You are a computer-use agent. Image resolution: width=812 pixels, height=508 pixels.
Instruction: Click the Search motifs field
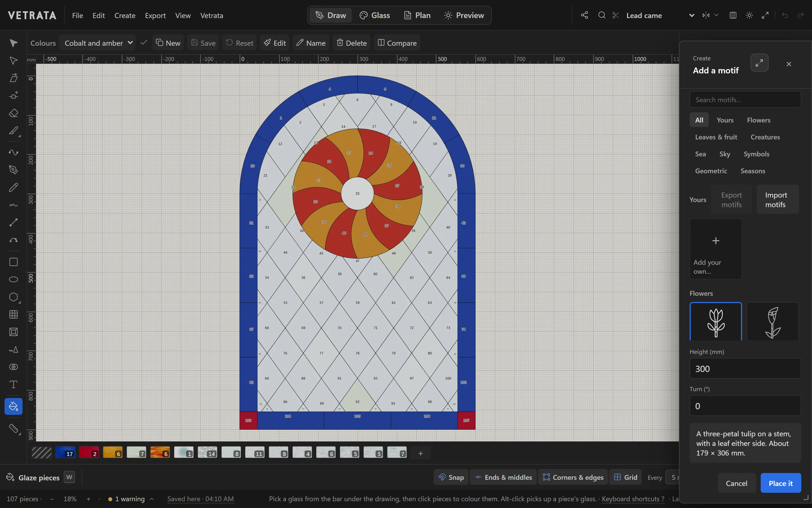pyautogui.click(x=745, y=100)
